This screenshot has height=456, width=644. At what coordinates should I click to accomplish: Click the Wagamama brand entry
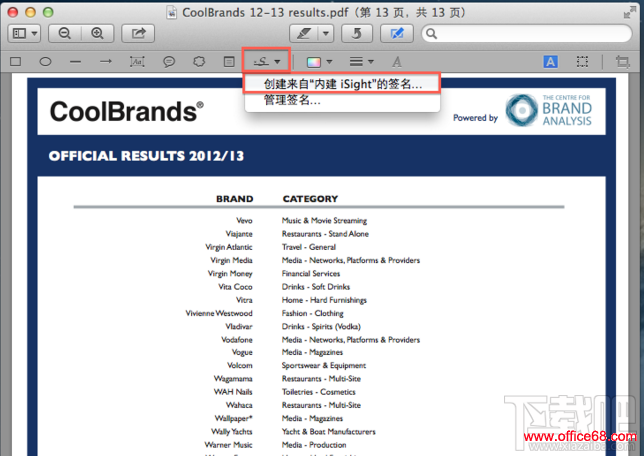[x=233, y=379]
